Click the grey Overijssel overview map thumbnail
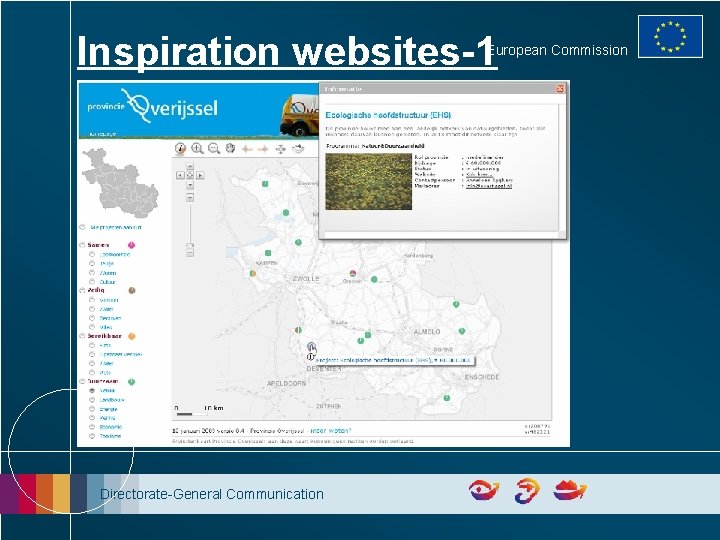 (120, 183)
